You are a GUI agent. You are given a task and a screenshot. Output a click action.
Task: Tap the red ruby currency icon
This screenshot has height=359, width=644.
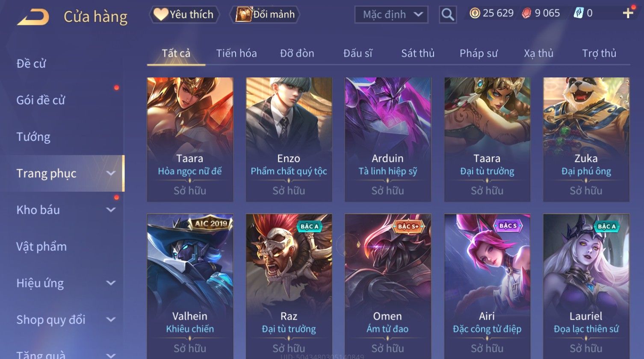pos(526,13)
